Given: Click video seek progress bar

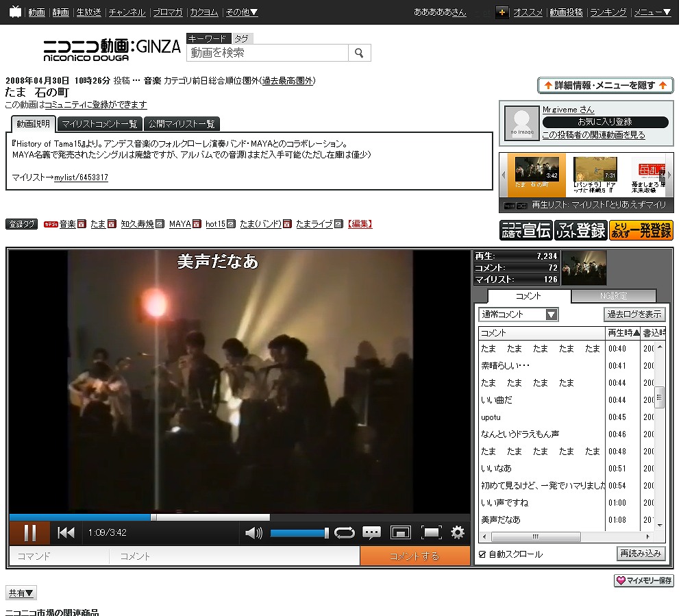Looking at the screenshot, I should (x=239, y=517).
